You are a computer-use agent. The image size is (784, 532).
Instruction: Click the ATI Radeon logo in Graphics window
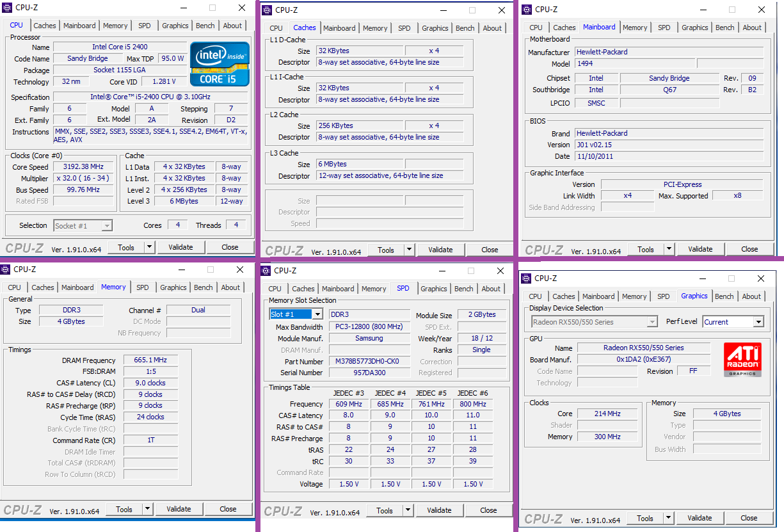click(x=742, y=360)
